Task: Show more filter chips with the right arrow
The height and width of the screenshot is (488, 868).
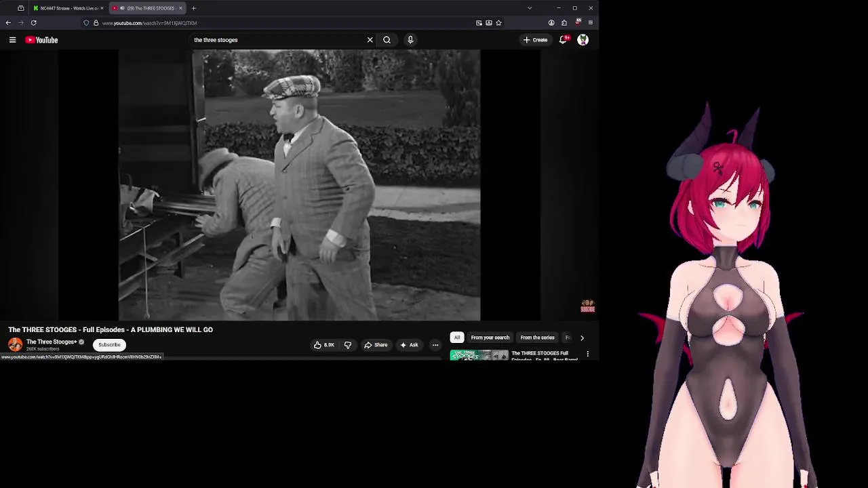Action: (582, 338)
